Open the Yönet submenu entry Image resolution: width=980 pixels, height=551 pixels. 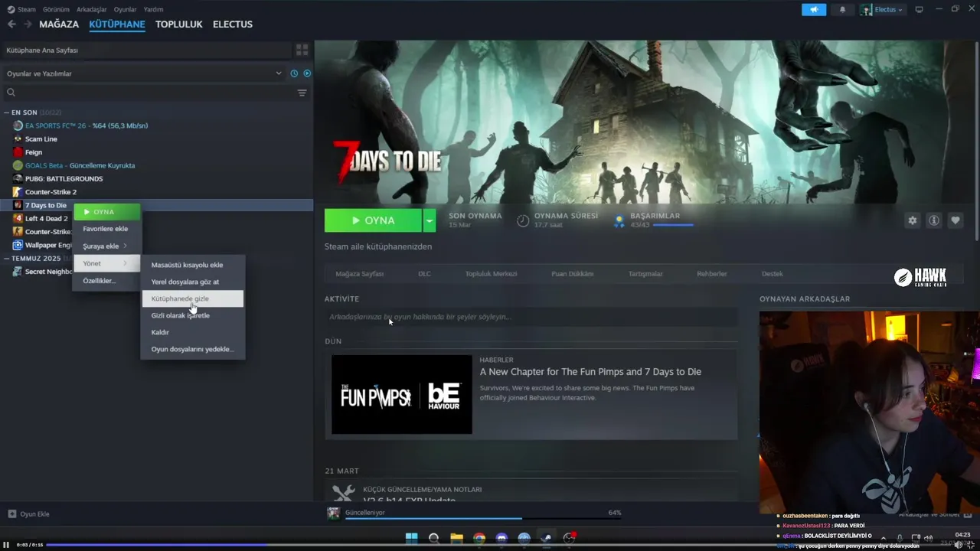pos(107,263)
